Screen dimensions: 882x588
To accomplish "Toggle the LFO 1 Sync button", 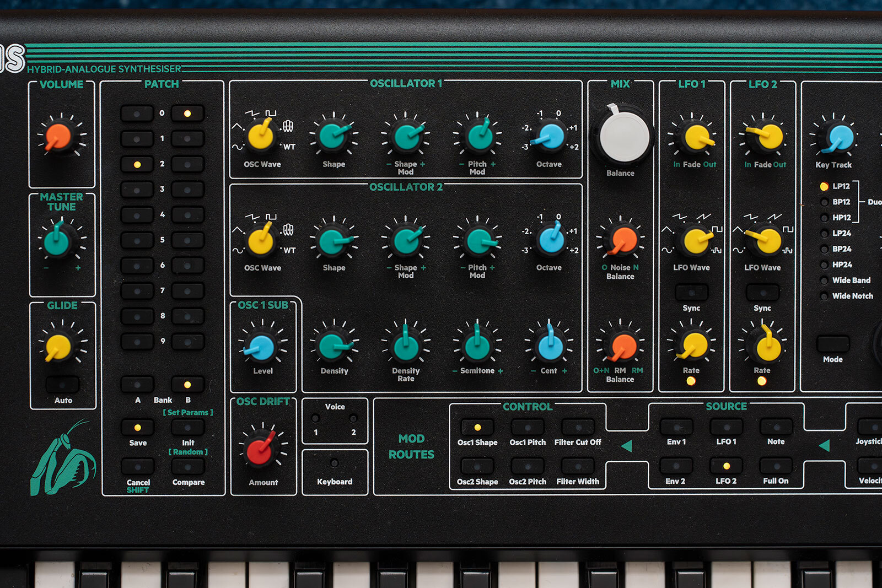I will (x=691, y=292).
